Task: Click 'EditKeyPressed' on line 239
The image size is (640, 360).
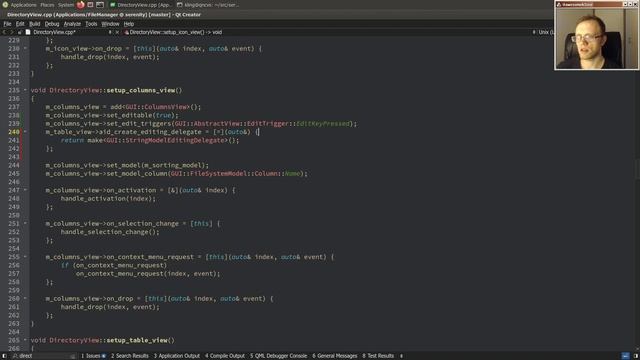Action: click(x=323, y=123)
